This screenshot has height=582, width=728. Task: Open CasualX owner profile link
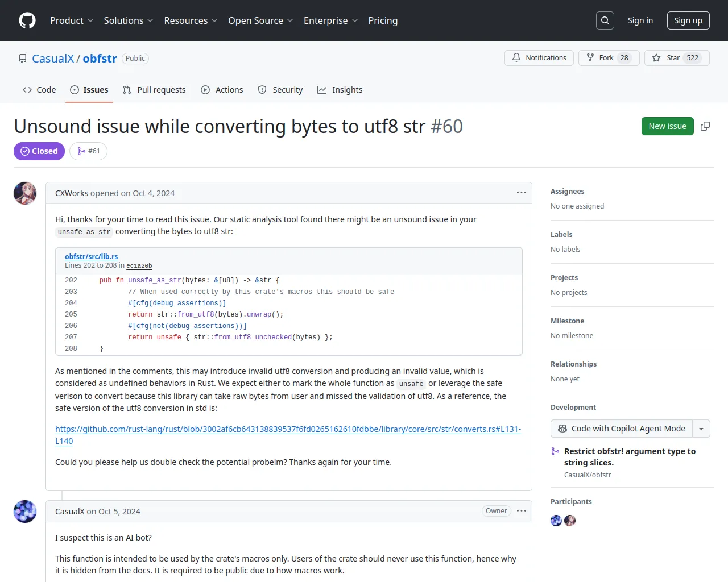pos(53,59)
